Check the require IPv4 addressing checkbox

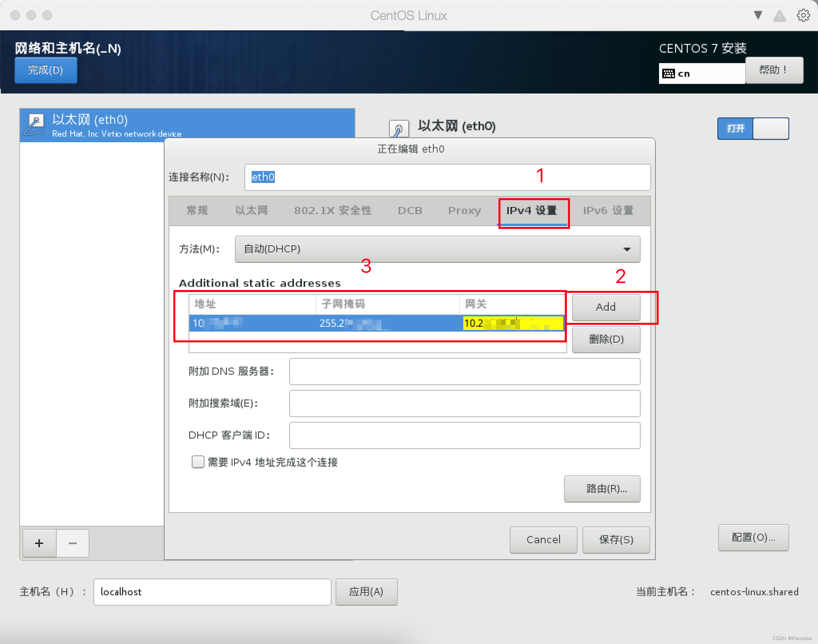(198, 462)
